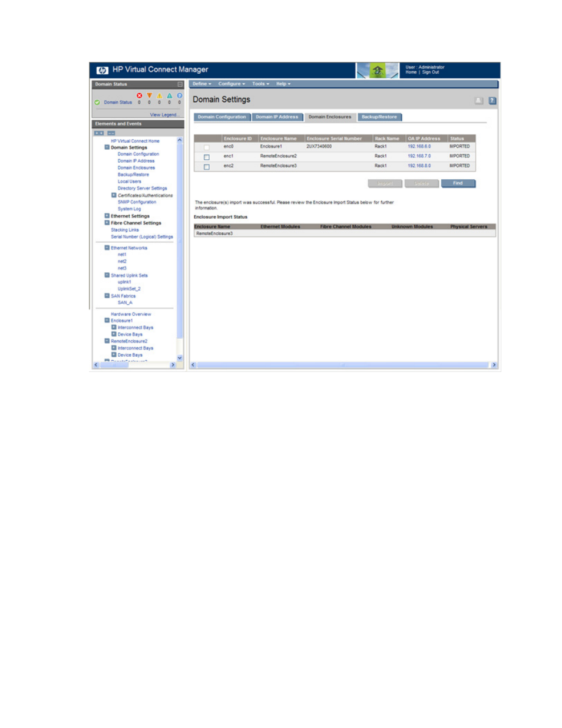Click the Find button
Screen dimensions: 562x728
[458, 183]
